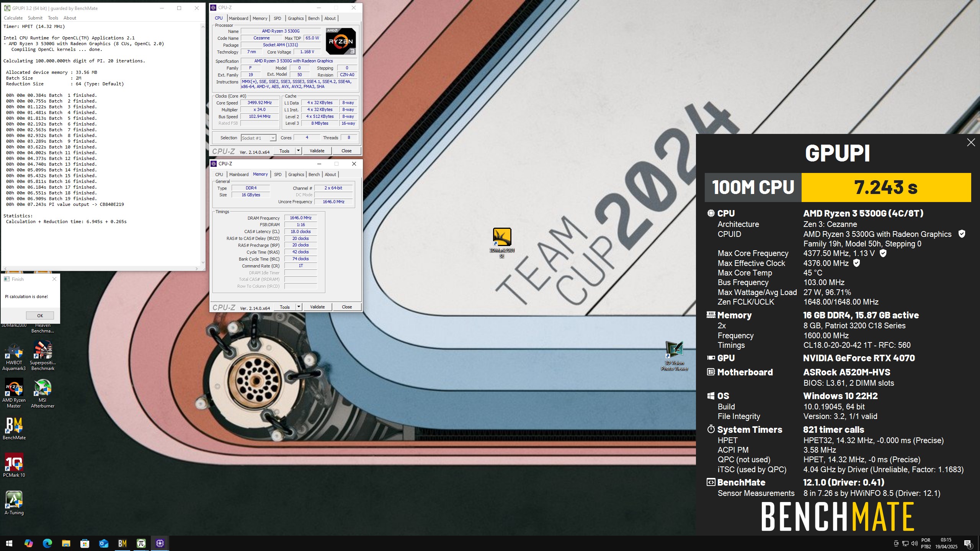Click Close button in top CPU-Z

(346, 151)
